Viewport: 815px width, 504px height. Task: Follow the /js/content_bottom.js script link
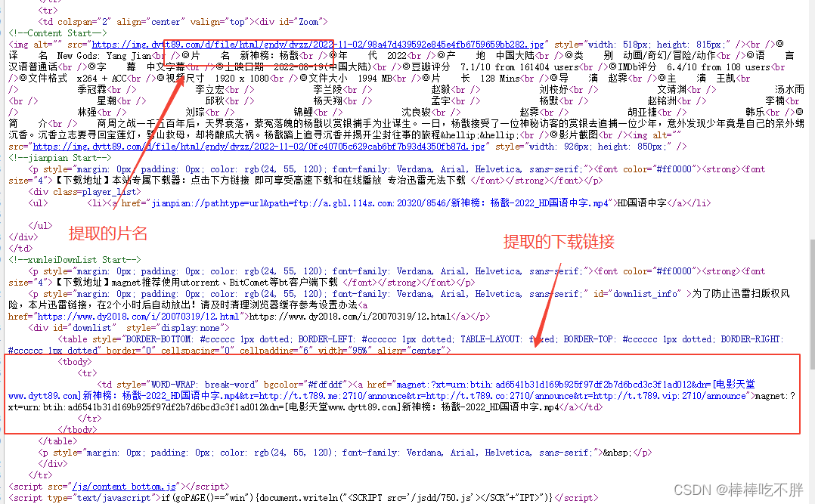click(x=124, y=487)
